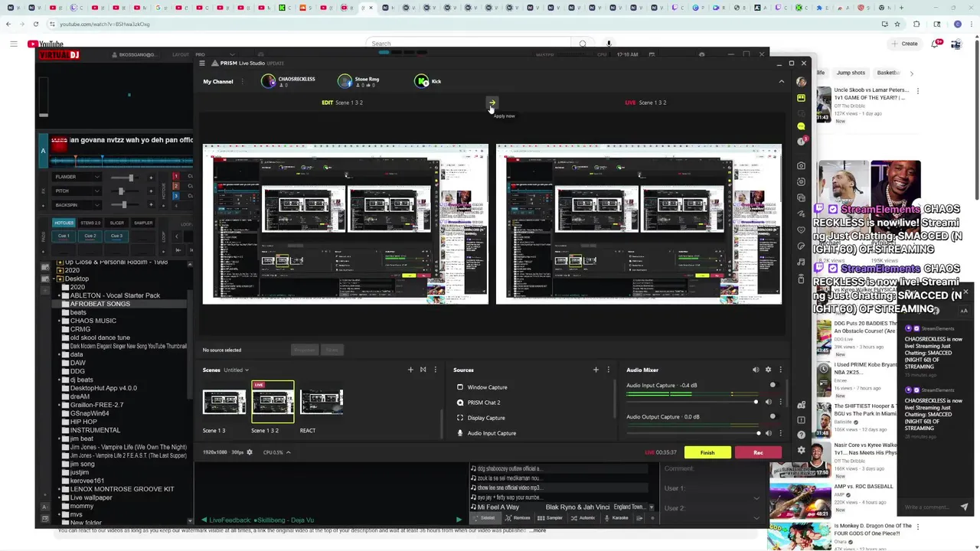Click the camera icon in PRISM sidebar

tap(801, 165)
